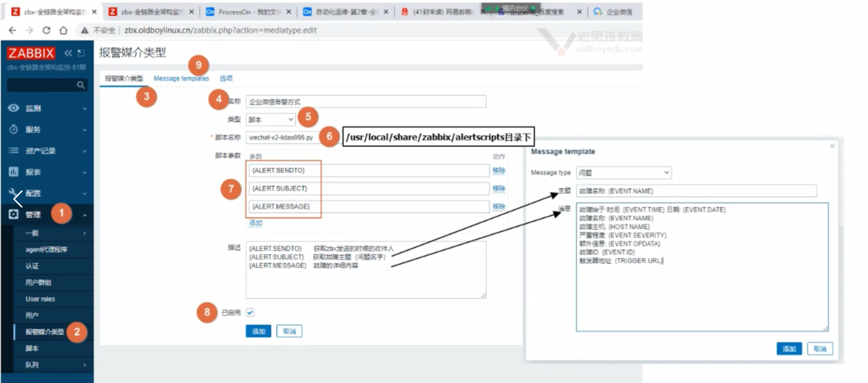Open the 类型 script type dropdown
The height and width of the screenshot is (383, 868).
click(x=270, y=120)
